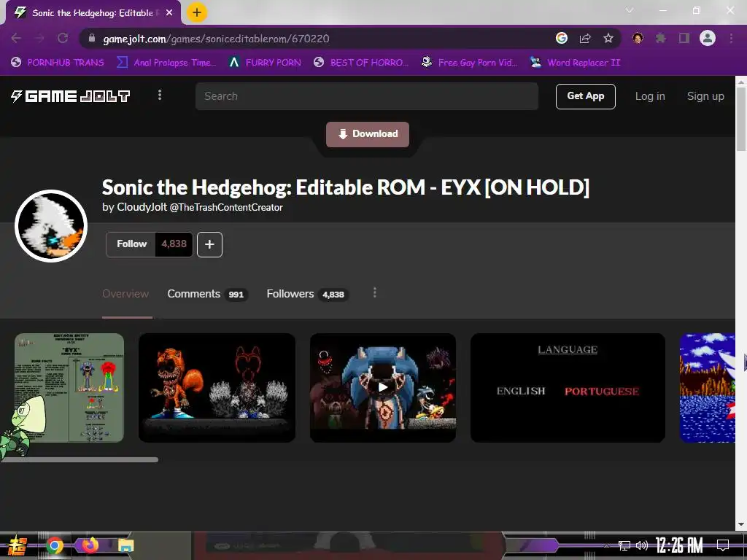Open the tab search chevron
This screenshot has width=747, height=560.
630,10
